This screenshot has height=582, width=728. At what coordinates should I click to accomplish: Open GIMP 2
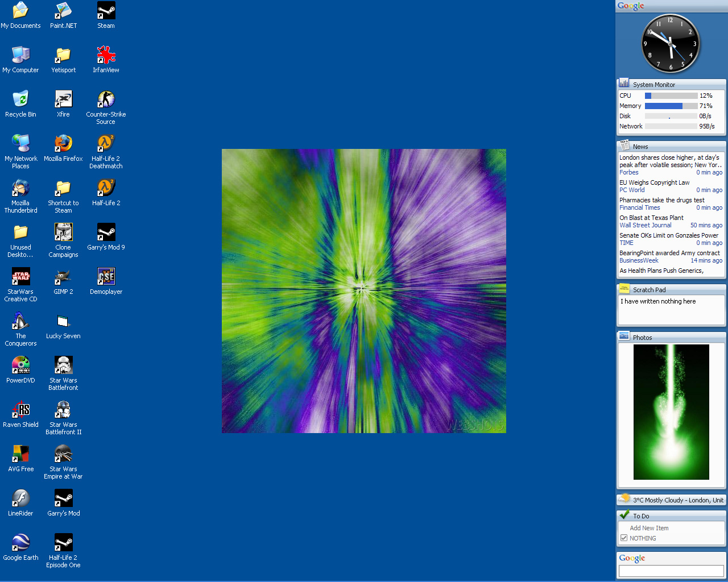click(x=63, y=278)
